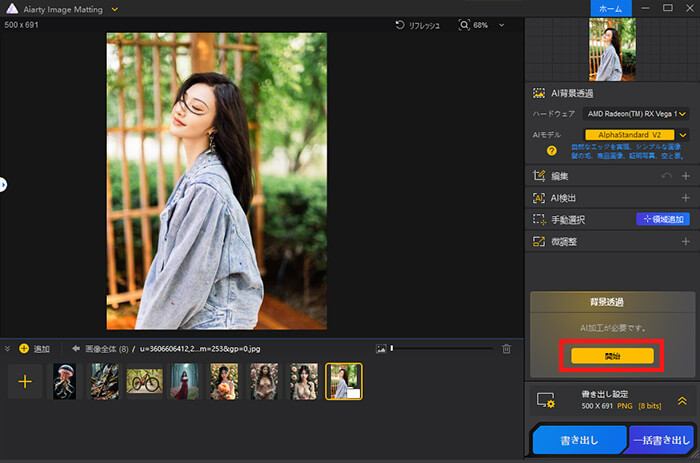
Task: Expand the 微調整 section
Action: (x=685, y=241)
